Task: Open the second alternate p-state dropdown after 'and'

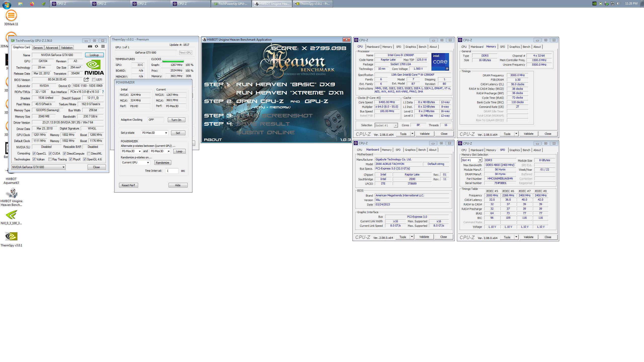Action: (160, 151)
